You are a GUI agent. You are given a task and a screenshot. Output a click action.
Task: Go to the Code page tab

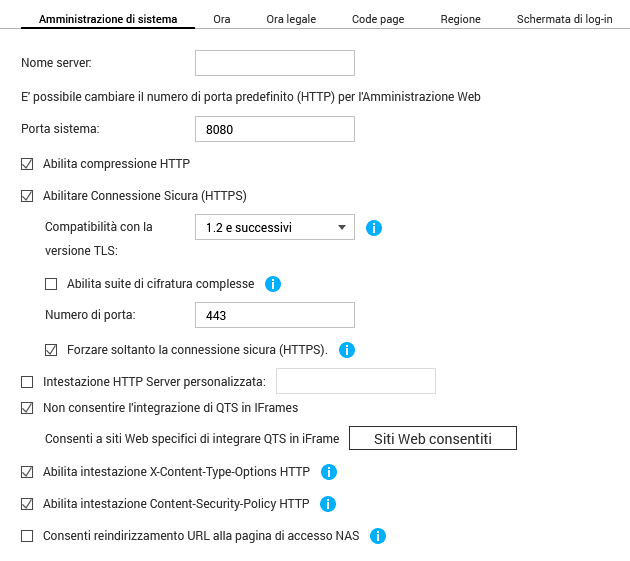(x=378, y=19)
